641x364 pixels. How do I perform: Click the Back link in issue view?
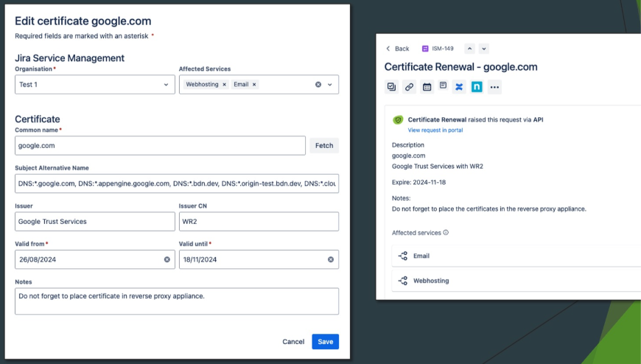click(397, 49)
